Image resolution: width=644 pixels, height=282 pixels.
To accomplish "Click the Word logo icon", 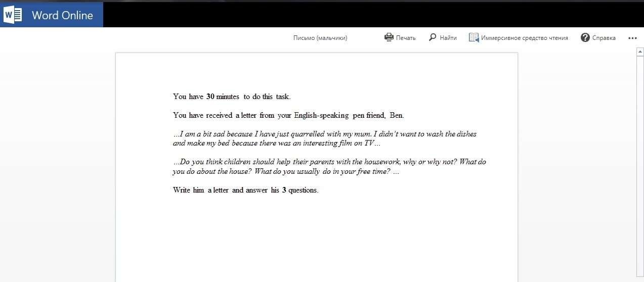I will pyautogui.click(x=13, y=15).
